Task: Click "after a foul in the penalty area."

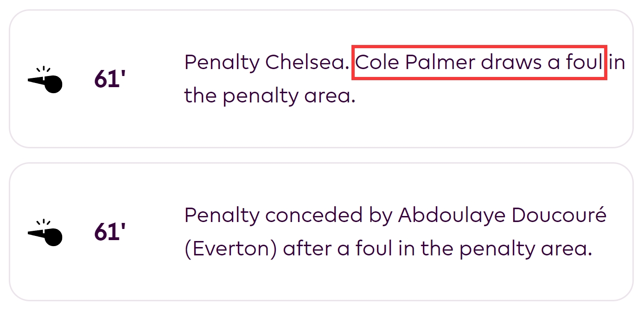Action: tap(438, 249)
